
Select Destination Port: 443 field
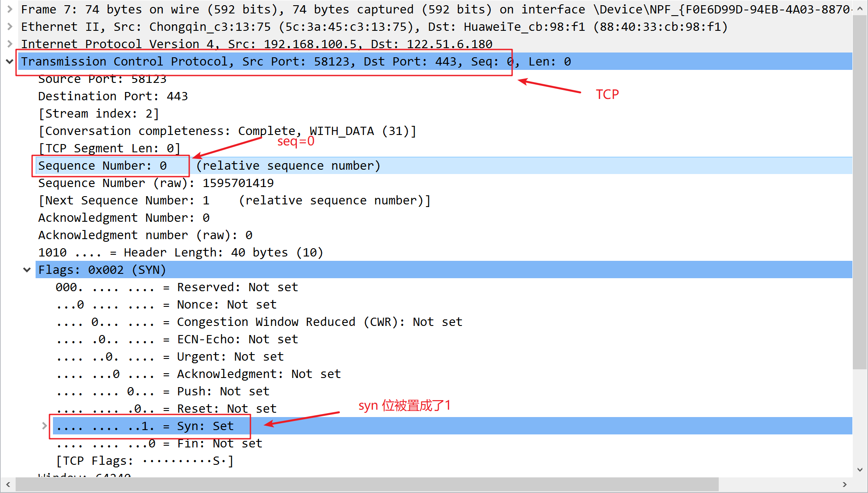pos(113,96)
